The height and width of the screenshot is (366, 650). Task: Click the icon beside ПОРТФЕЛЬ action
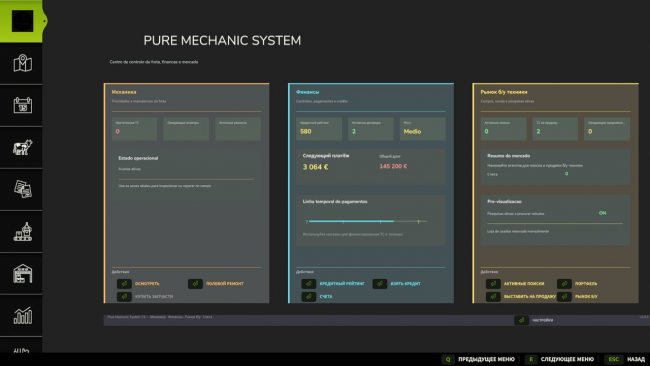coord(564,284)
